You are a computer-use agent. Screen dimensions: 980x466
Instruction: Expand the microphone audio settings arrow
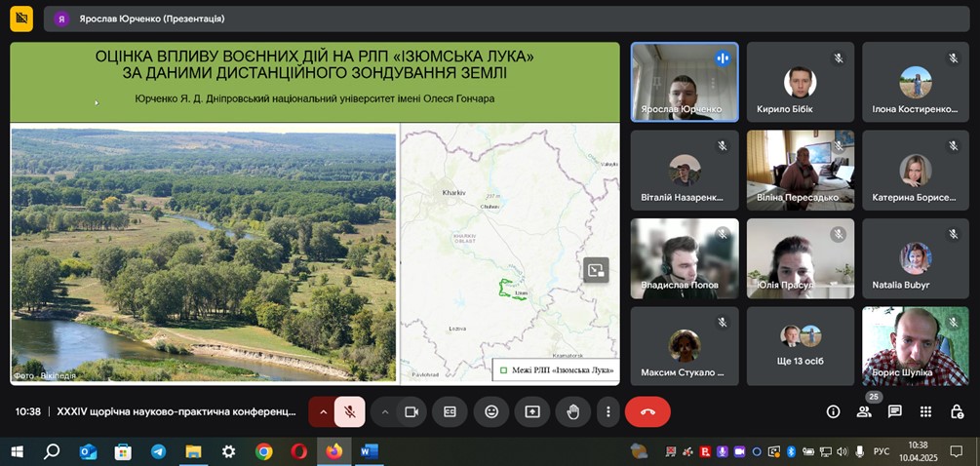click(x=323, y=411)
